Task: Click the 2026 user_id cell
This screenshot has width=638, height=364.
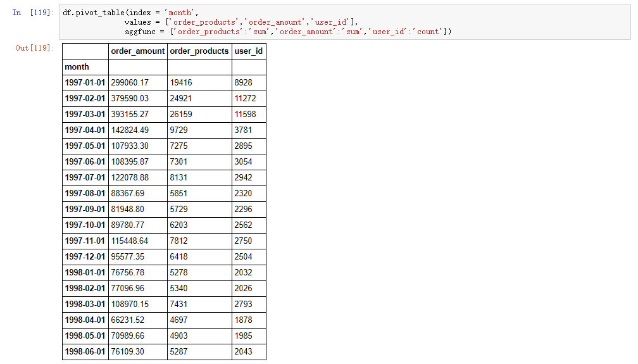Action: pyautogui.click(x=249, y=289)
